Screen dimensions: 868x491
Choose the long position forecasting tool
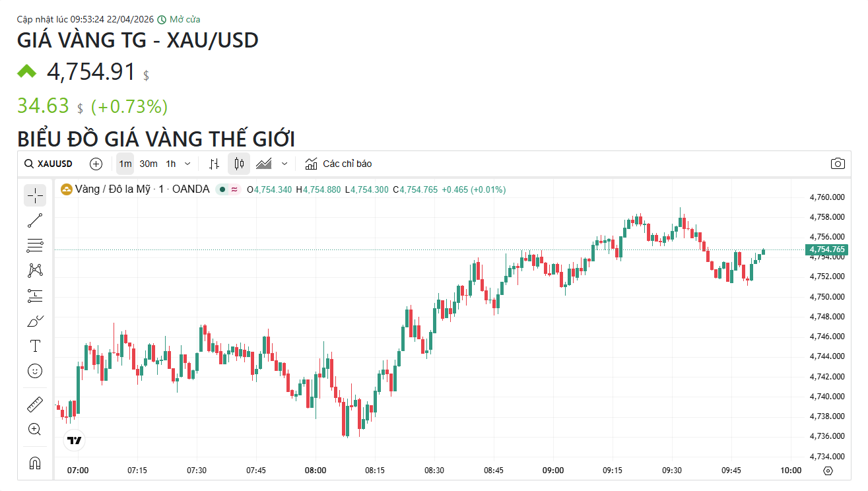click(x=35, y=296)
